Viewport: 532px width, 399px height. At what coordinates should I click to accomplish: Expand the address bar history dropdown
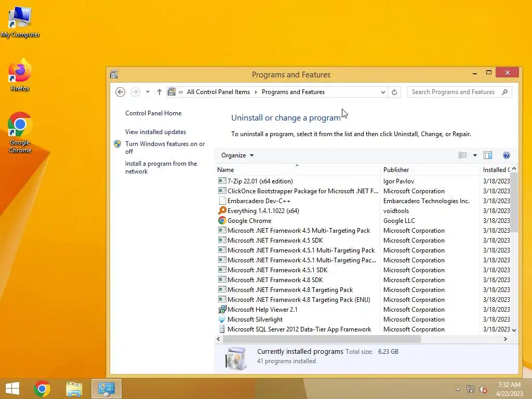[x=383, y=92]
